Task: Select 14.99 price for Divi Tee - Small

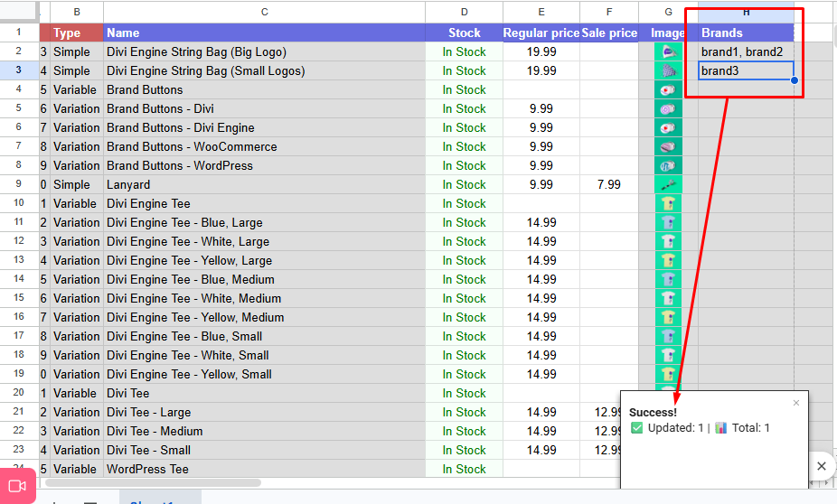Action: coord(541,450)
